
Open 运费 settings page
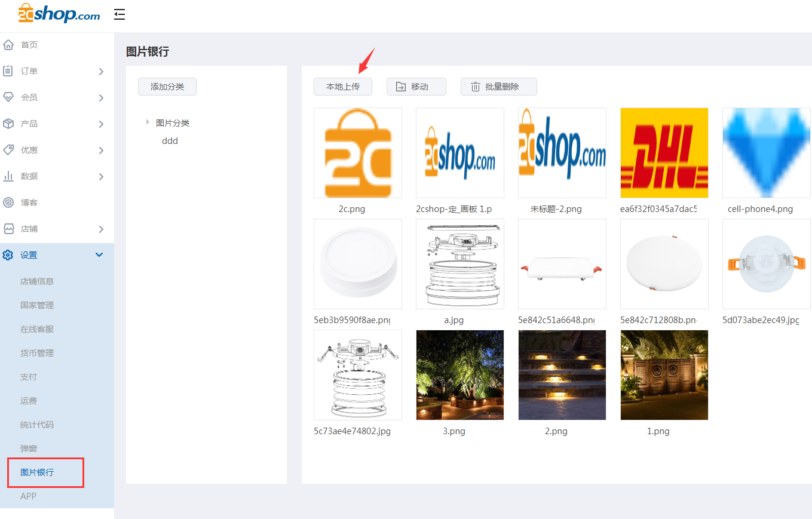pyautogui.click(x=29, y=401)
